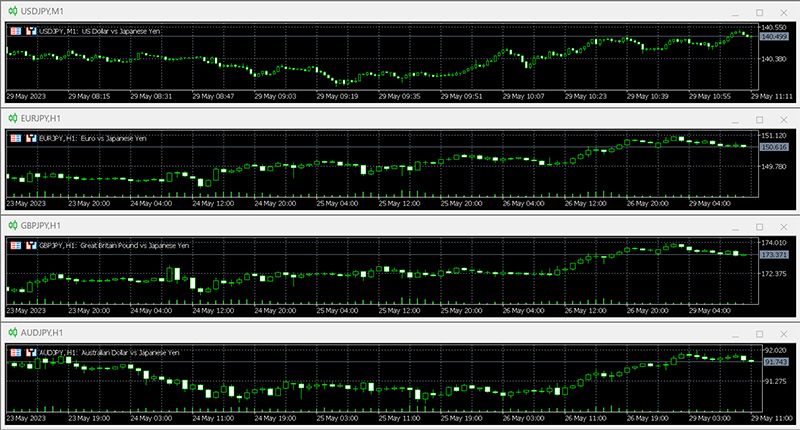Click '26 May 12:00' on EURJPY time axis

coord(586,204)
